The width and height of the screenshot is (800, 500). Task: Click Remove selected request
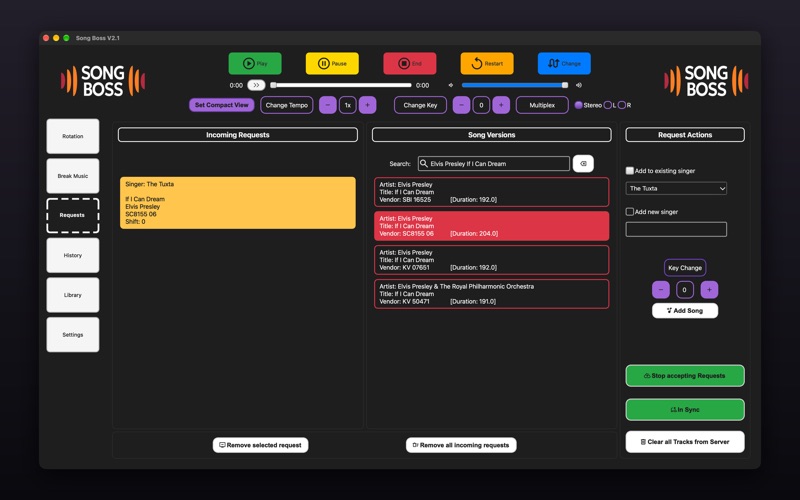tap(260, 445)
